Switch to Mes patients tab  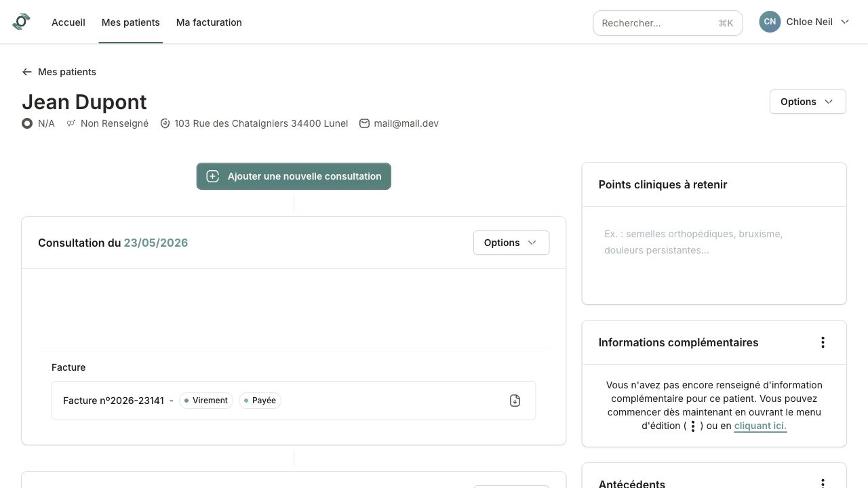coord(131,22)
